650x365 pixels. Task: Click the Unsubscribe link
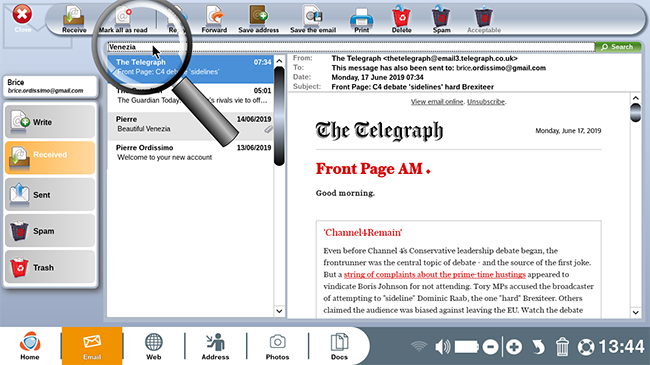click(x=486, y=102)
